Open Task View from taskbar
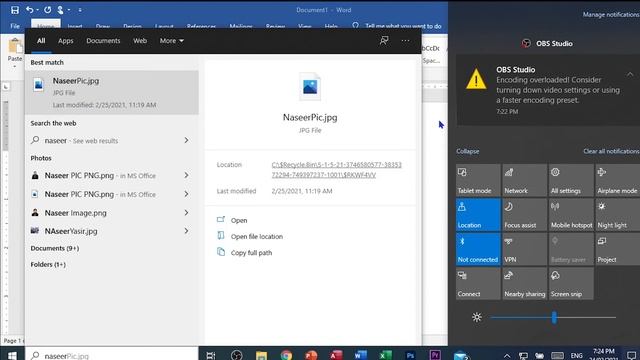The height and width of the screenshot is (360, 640). (x=211, y=355)
